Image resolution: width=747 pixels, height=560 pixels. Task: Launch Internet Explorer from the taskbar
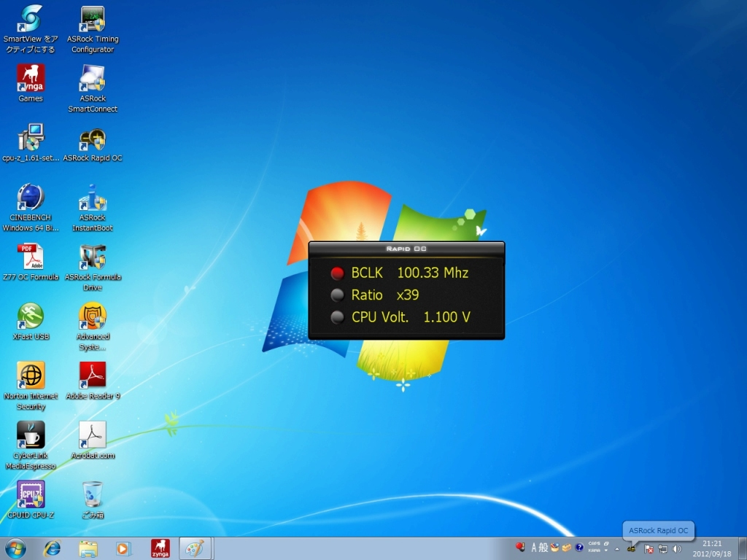[x=52, y=549]
